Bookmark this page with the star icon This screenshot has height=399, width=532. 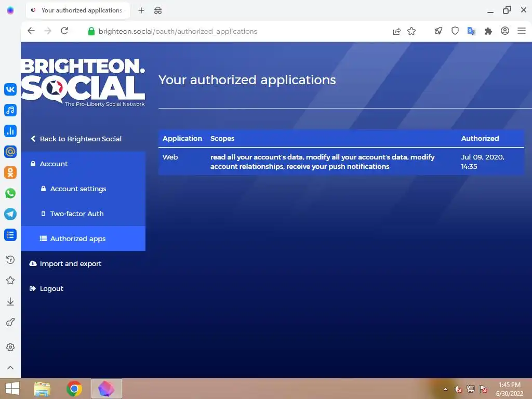[x=411, y=31]
